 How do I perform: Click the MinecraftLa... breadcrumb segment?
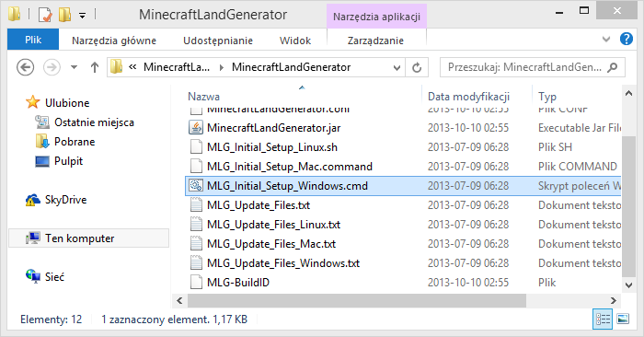tap(177, 67)
